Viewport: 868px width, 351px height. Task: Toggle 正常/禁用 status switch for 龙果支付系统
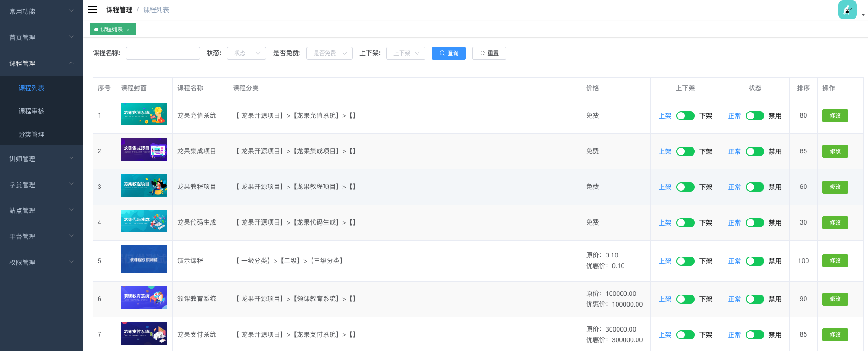[755, 335]
